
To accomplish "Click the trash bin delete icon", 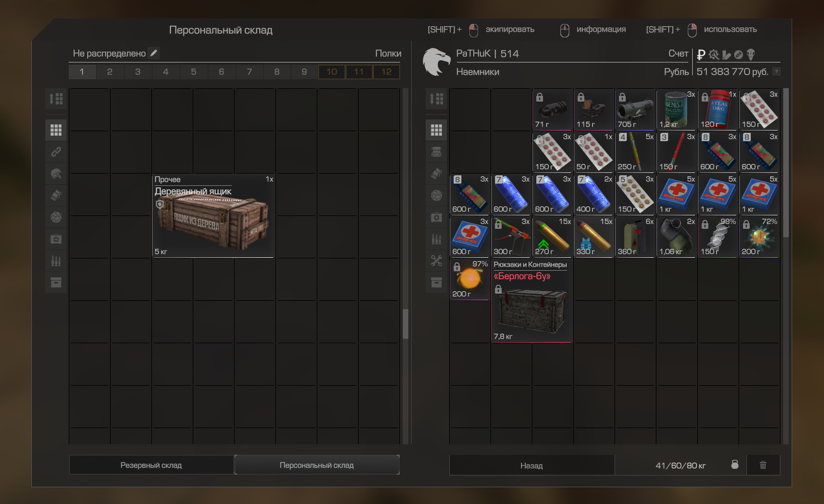I will tap(763, 465).
